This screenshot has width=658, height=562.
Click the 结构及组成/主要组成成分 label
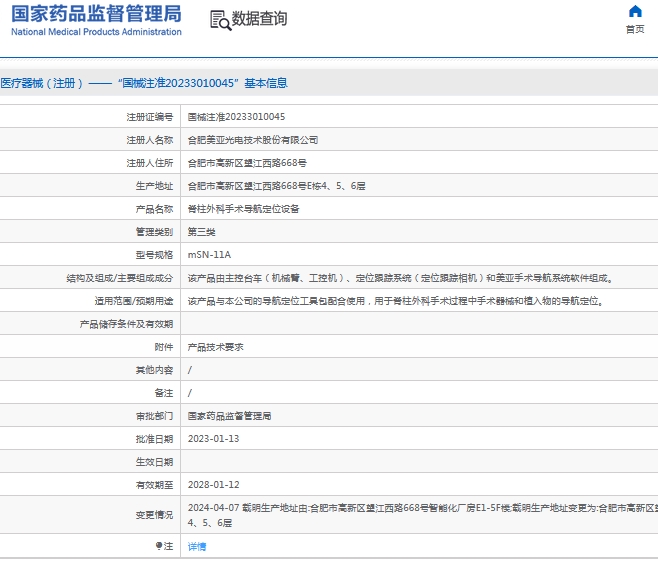pos(120,278)
